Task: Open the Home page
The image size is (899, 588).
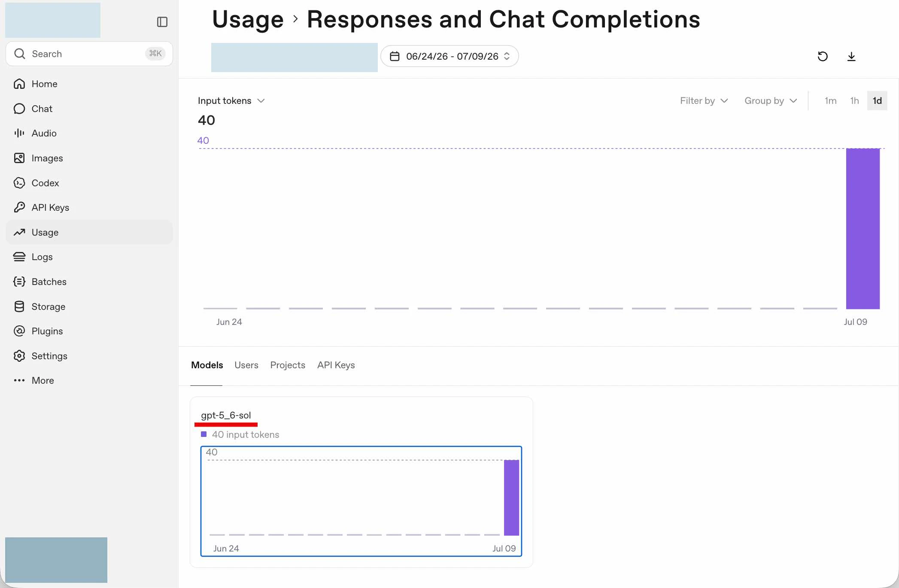Action: (89, 84)
